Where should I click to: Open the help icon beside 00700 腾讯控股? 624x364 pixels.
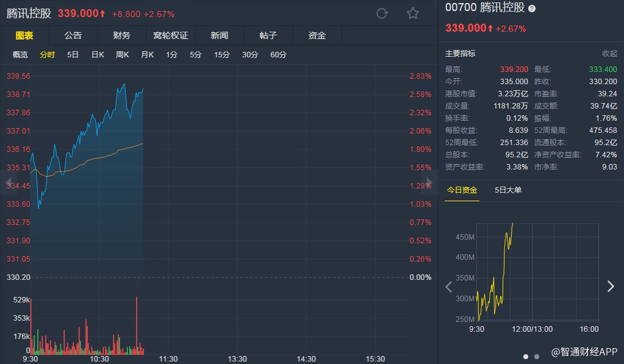pos(531,9)
